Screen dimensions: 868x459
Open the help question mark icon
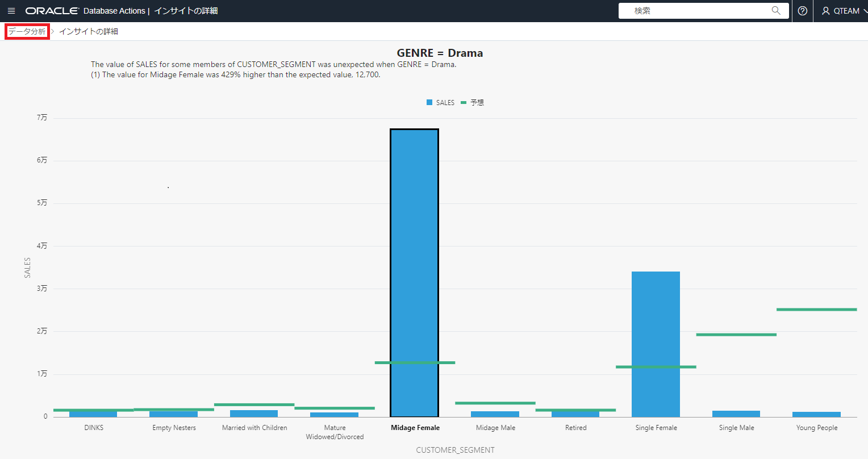tap(803, 11)
